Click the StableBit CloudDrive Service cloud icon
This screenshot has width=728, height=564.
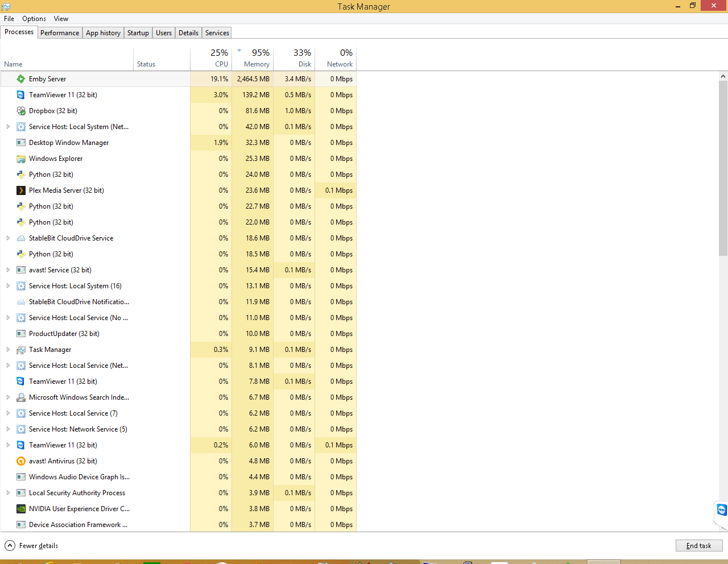pyautogui.click(x=20, y=238)
